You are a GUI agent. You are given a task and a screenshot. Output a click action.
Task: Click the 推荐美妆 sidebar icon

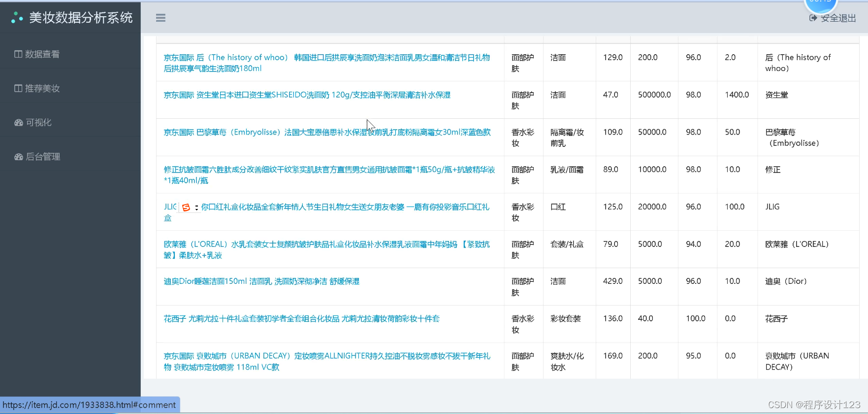tap(18, 88)
